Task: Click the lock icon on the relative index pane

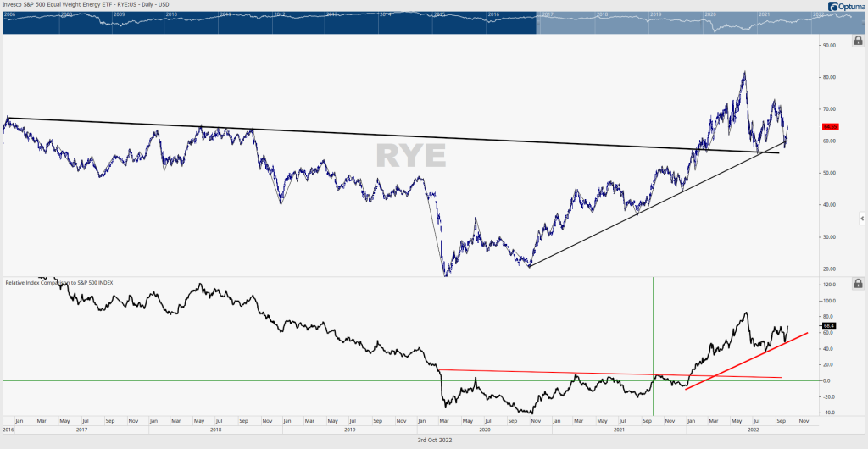Action: coord(858,284)
